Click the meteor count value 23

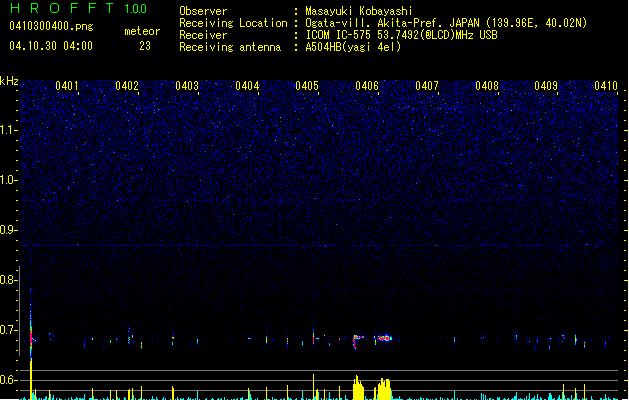click(x=145, y=46)
